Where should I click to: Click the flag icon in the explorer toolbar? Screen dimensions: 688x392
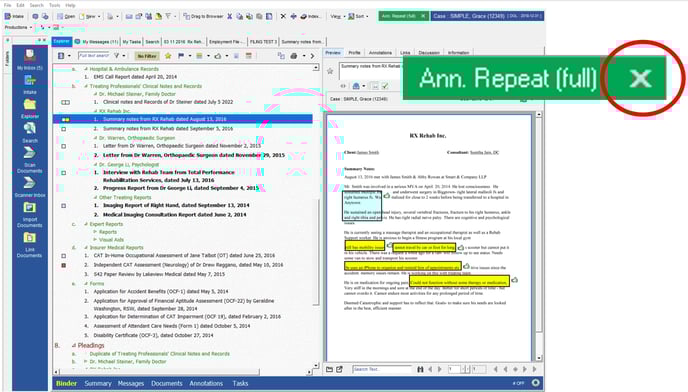181,56
